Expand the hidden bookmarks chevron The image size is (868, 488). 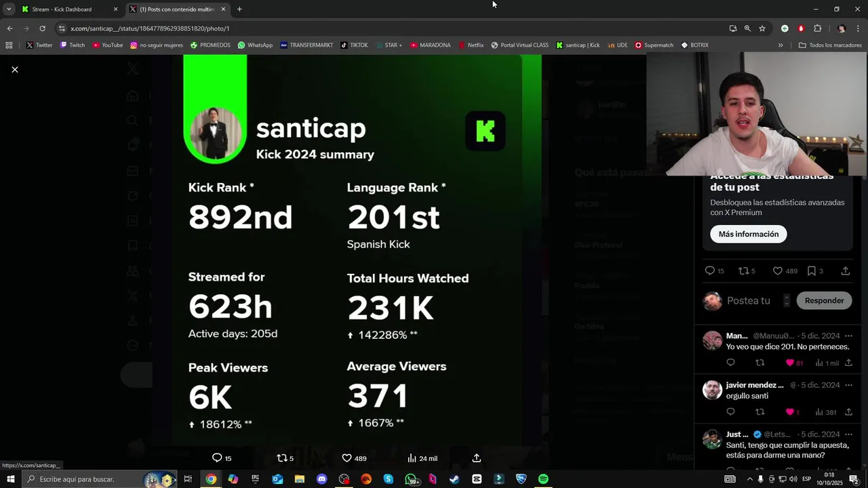[x=781, y=45]
